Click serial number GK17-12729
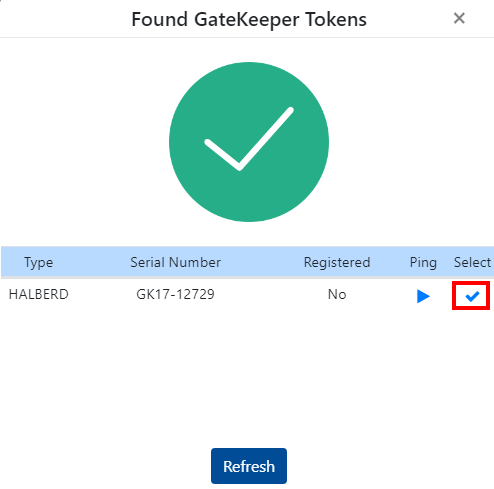Viewport: 494px width, 489px height. 175,295
